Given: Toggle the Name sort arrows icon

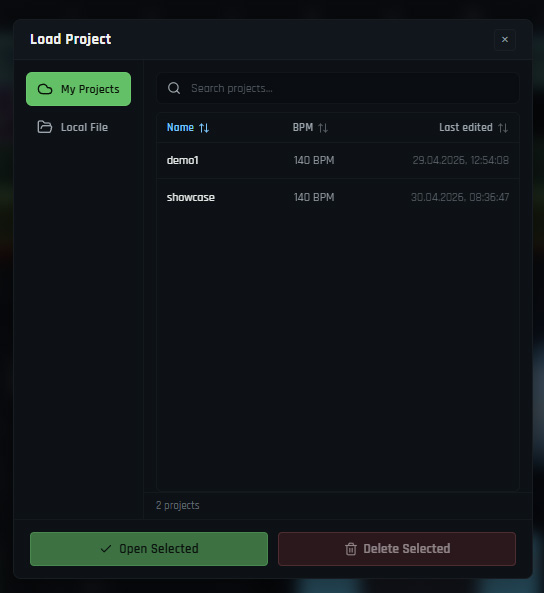Looking at the screenshot, I should pyautogui.click(x=204, y=128).
